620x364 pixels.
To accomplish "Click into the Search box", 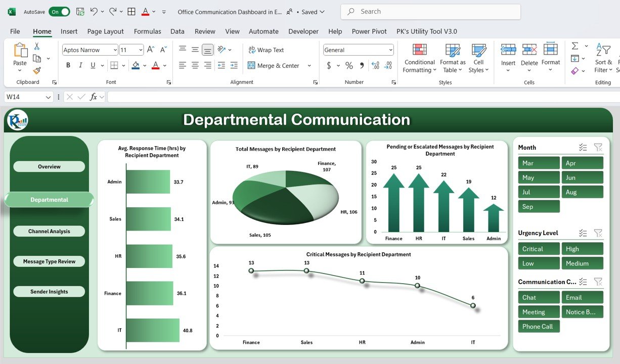I will pyautogui.click(x=430, y=12).
